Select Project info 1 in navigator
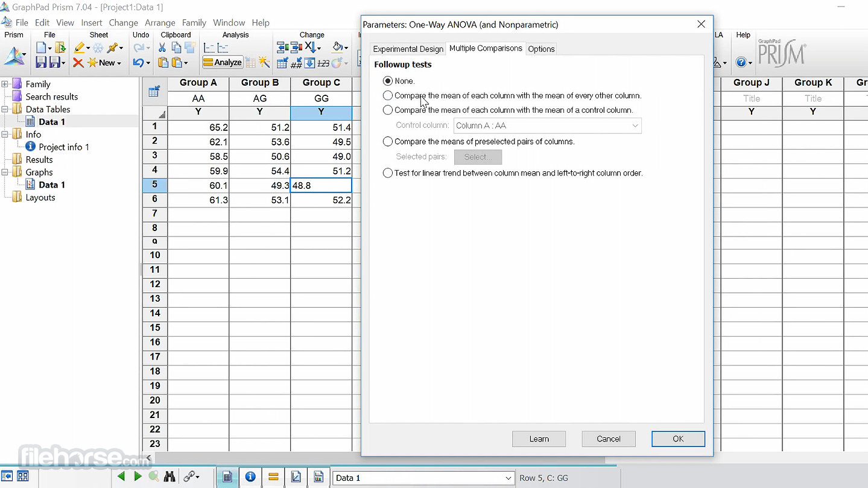Screen dimensions: 868x488 (64, 147)
